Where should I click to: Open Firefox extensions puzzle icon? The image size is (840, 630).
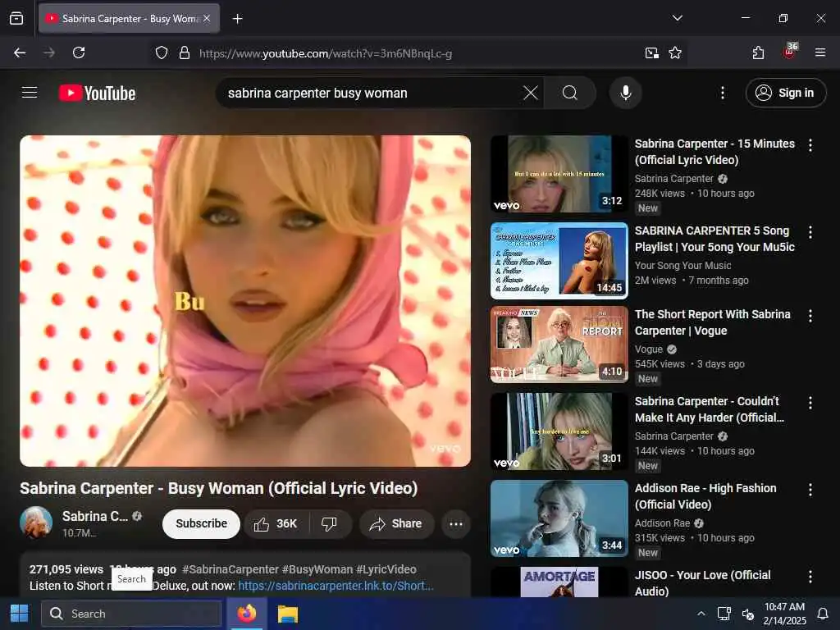click(x=758, y=52)
